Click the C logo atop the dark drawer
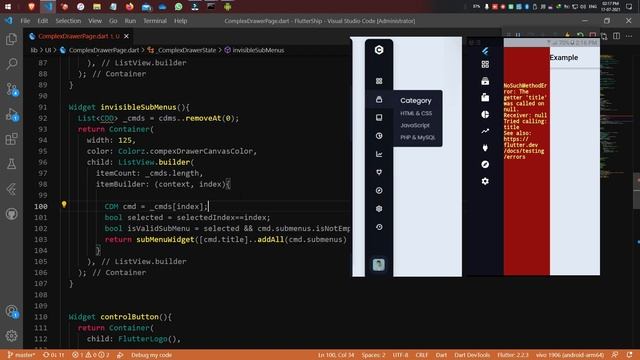The width and height of the screenshot is (640, 360). pyautogui.click(x=379, y=50)
